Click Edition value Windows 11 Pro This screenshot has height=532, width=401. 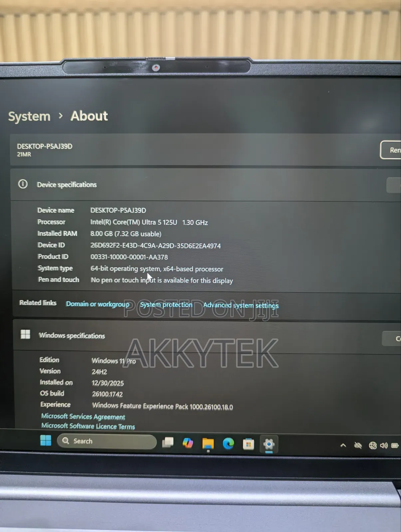[114, 361]
